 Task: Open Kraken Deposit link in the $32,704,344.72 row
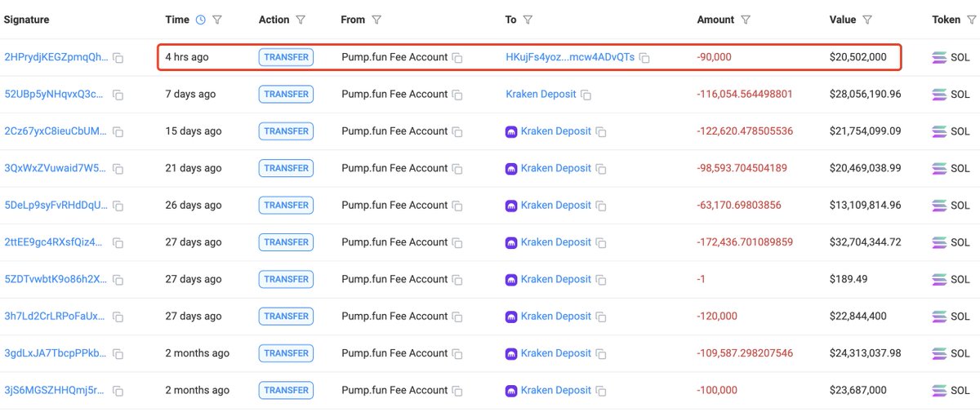556,241
